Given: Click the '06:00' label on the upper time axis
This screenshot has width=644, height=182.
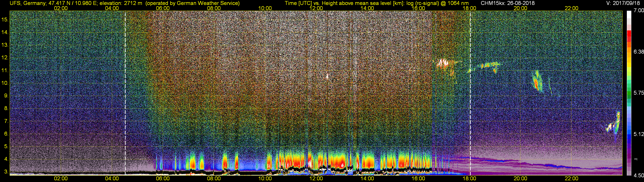Looking at the screenshot, I should coord(163,8).
